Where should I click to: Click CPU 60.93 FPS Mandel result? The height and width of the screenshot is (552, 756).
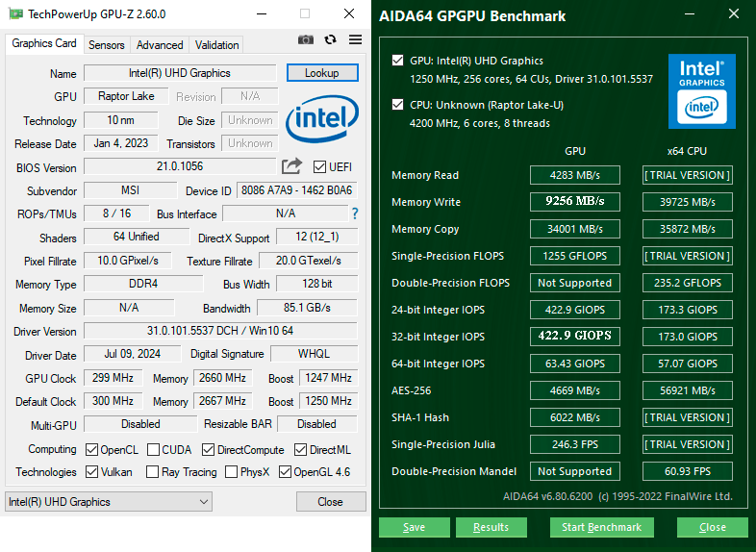688,471
